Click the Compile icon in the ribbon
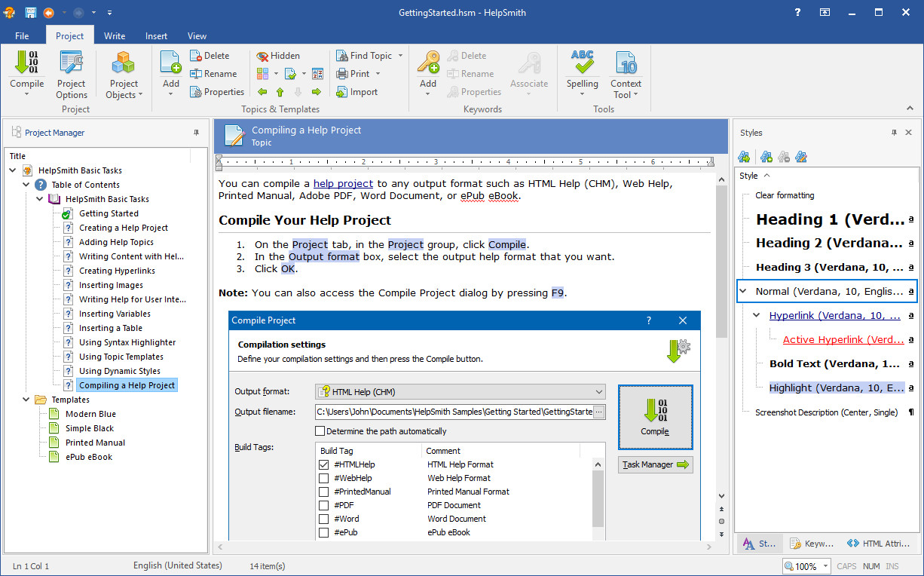924x576 pixels. 26,63
